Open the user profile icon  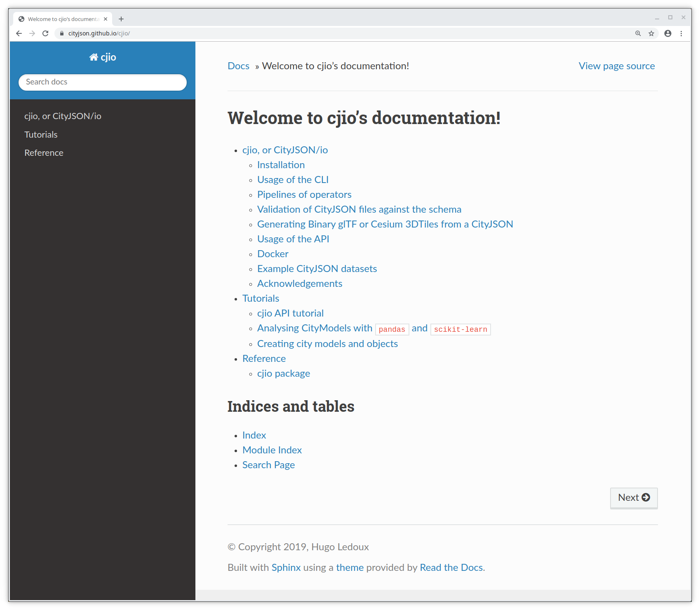(x=668, y=33)
